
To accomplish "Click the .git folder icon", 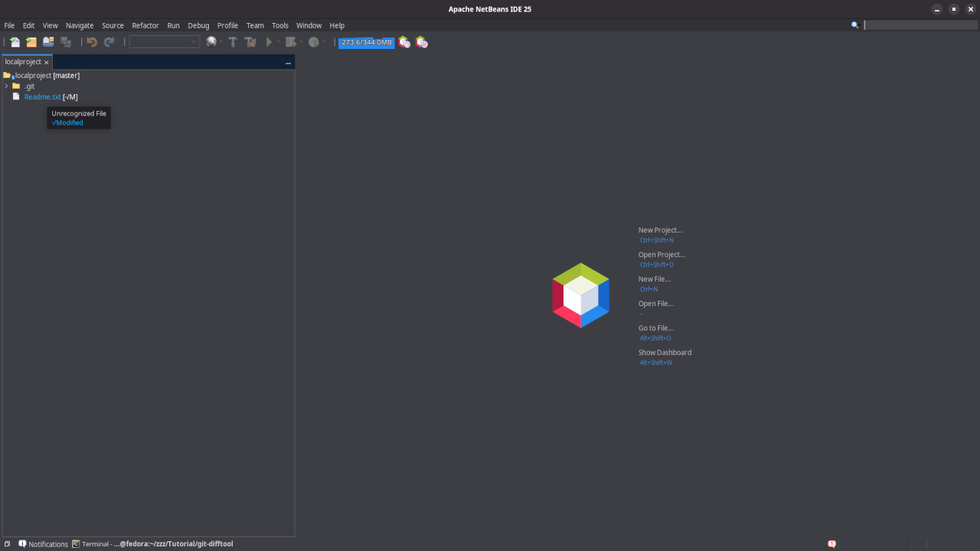I will pos(16,86).
